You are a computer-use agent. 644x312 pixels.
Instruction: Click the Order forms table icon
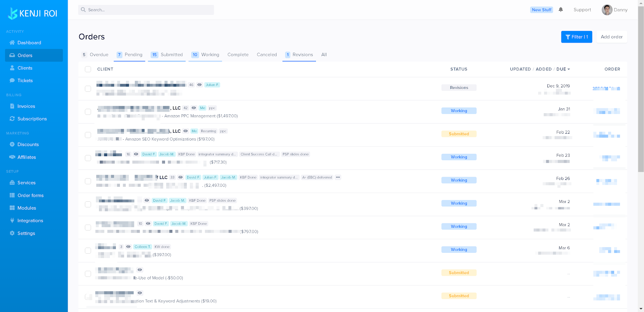tap(12, 195)
